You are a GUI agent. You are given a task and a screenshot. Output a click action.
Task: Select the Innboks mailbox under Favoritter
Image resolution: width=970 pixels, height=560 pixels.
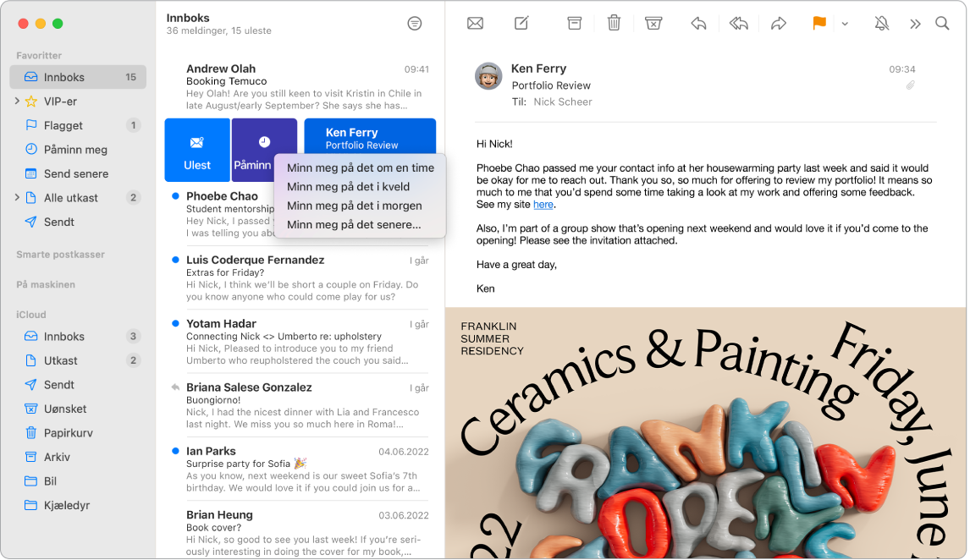(x=78, y=77)
